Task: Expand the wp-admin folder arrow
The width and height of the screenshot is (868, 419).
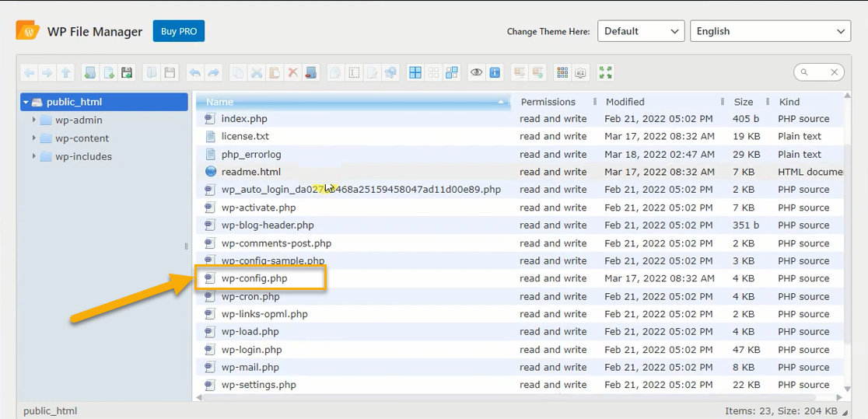Action: (x=34, y=120)
